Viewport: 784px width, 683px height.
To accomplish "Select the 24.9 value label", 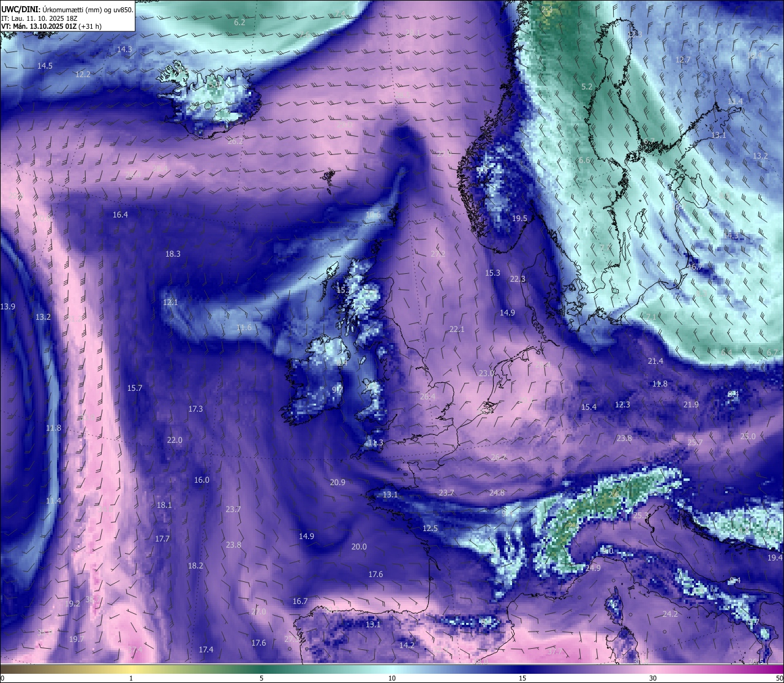I will (x=593, y=568).
